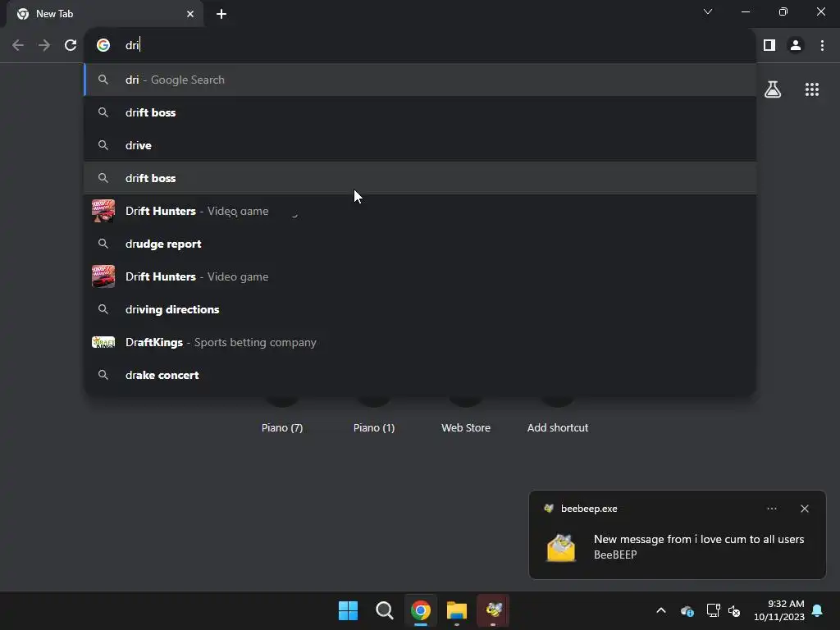The image size is (840, 630).
Task: Click the Chrome taskbar icon
Action: (x=421, y=610)
